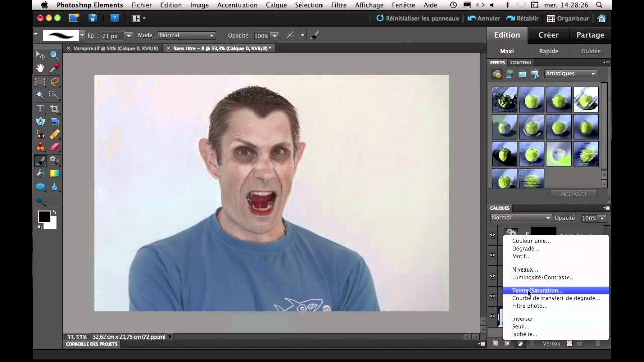This screenshot has height=362, width=644.
Task: Select the Smart Brush tool
Action: (x=54, y=161)
